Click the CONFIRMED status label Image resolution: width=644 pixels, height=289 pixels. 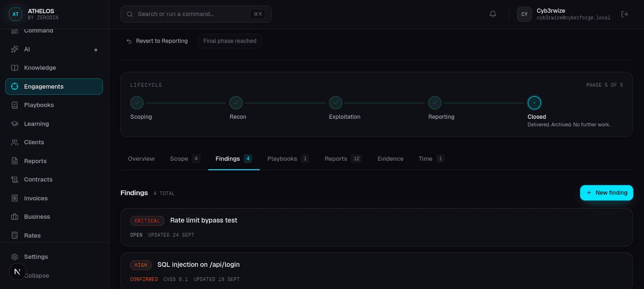(x=144, y=280)
